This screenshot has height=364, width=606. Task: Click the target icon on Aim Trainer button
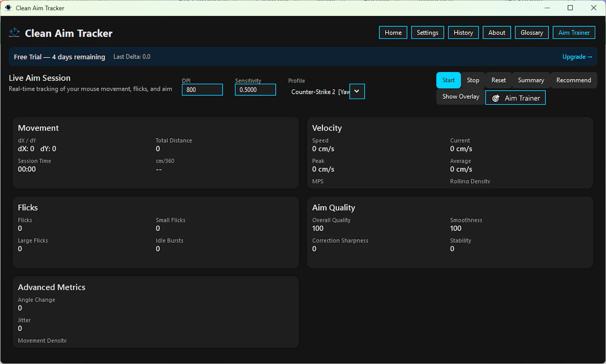click(495, 98)
